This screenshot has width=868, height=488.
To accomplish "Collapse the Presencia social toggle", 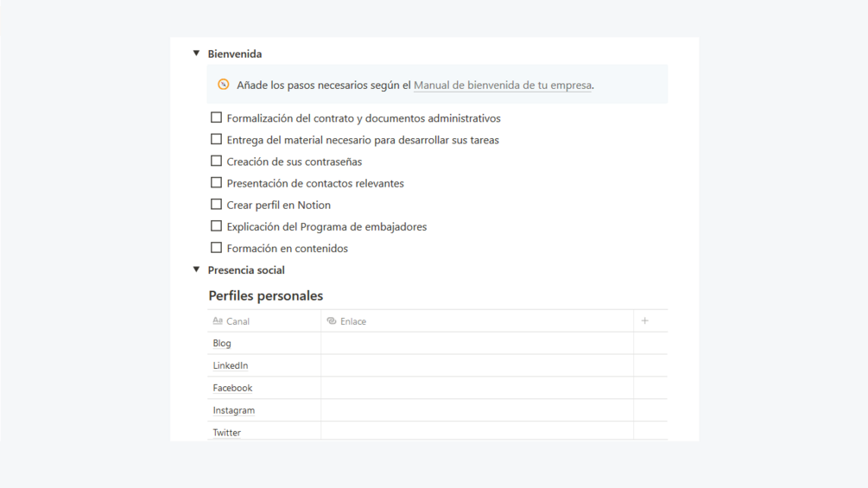I will 196,269.
